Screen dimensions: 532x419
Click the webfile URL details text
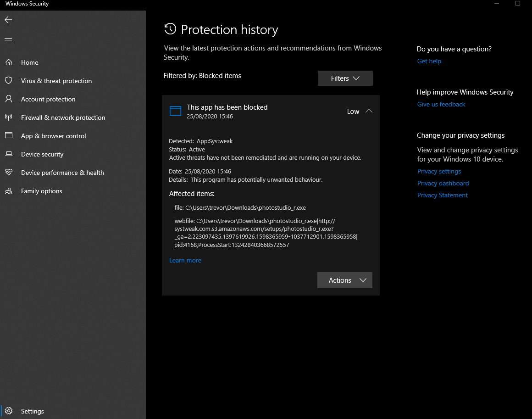[x=266, y=233]
